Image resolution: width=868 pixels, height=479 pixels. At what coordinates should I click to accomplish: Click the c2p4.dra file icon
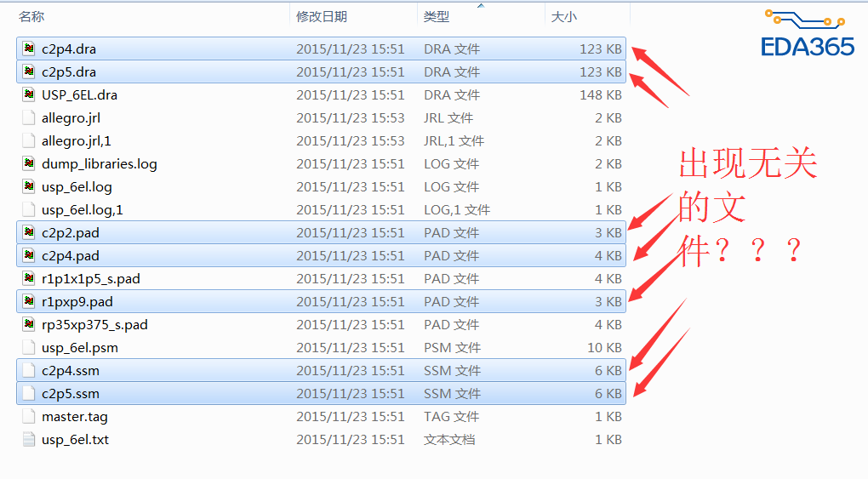(x=29, y=48)
